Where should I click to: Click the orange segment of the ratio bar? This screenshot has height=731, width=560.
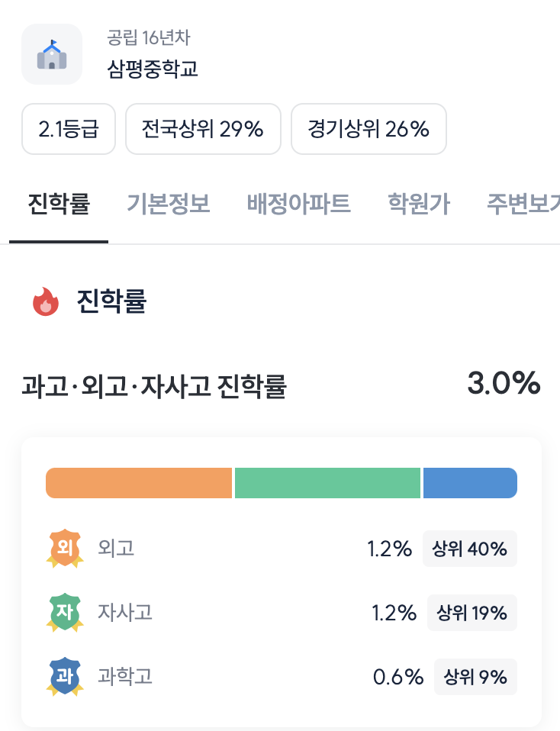139,483
